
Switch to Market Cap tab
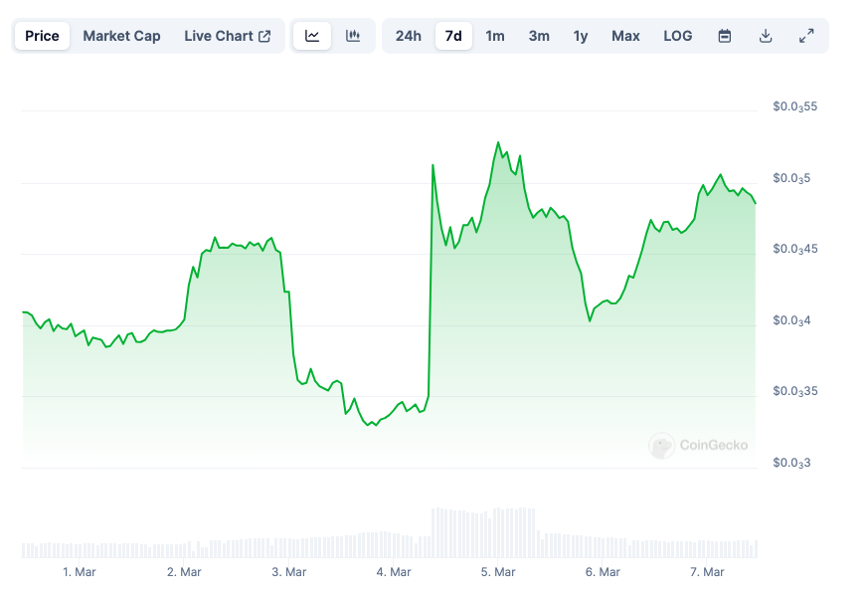[x=121, y=36]
